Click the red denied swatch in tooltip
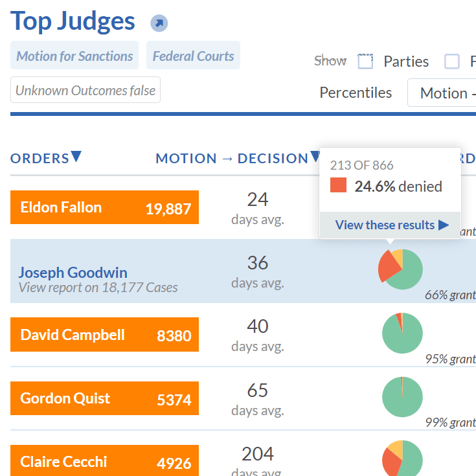 338,187
